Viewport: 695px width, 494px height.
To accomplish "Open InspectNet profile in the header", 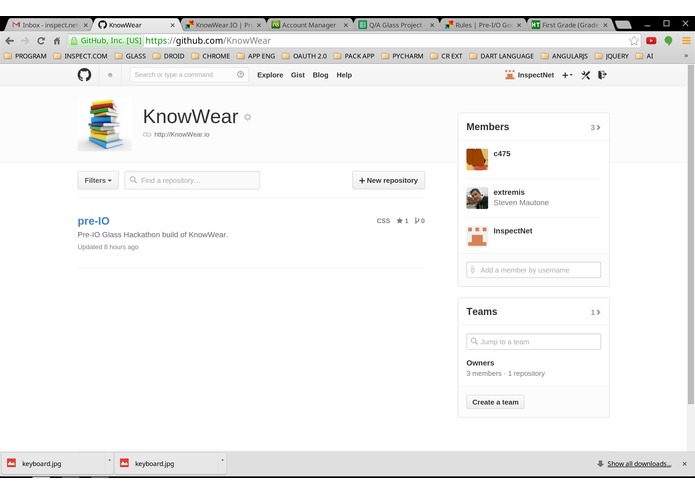I will [x=530, y=75].
